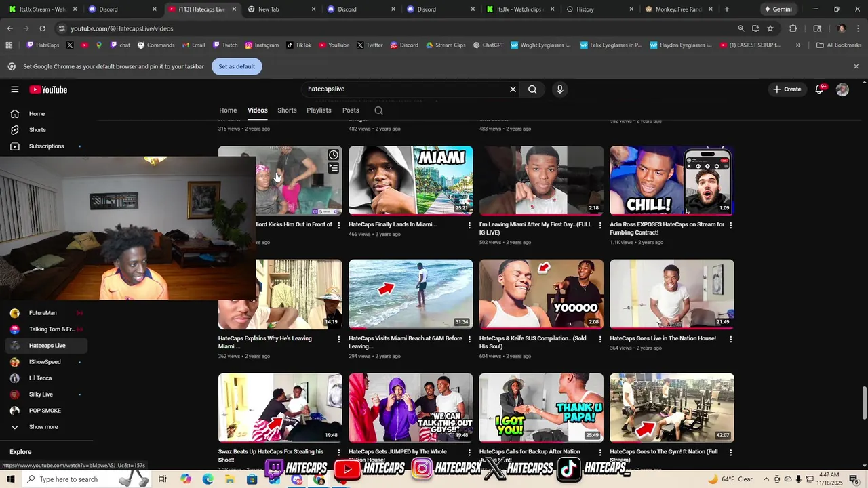Reload the page in Chrome
This screenshot has height=488, width=868.
(42, 28)
